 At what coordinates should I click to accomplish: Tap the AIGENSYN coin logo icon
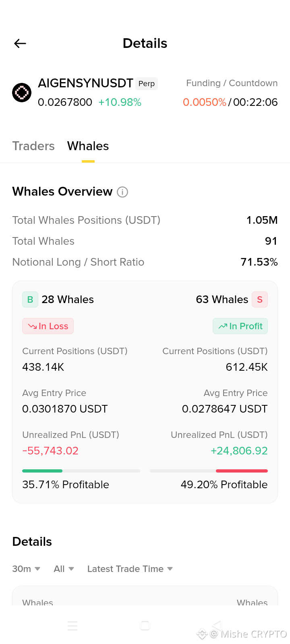22,93
